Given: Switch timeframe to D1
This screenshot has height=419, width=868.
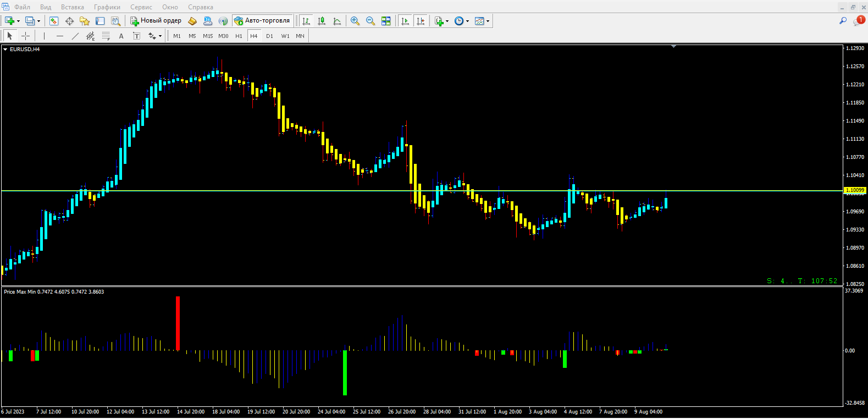Looking at the screenshot, I should click(269, 36).
